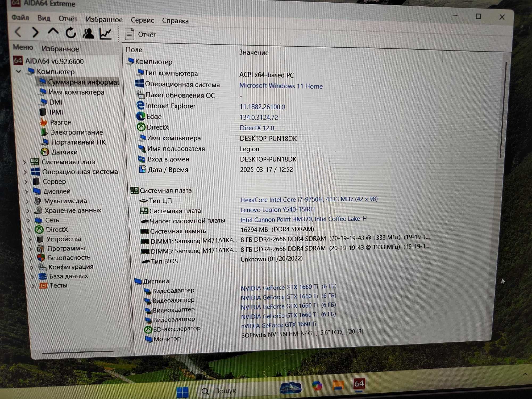Open the Файл menu
This screenshot has height=399, width=532.
[20, 18]
